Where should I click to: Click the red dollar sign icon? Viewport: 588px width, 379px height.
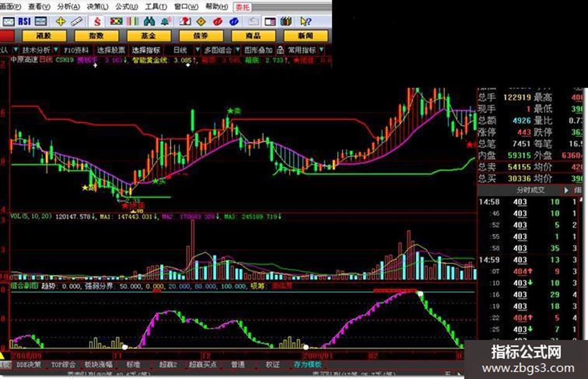98,21
